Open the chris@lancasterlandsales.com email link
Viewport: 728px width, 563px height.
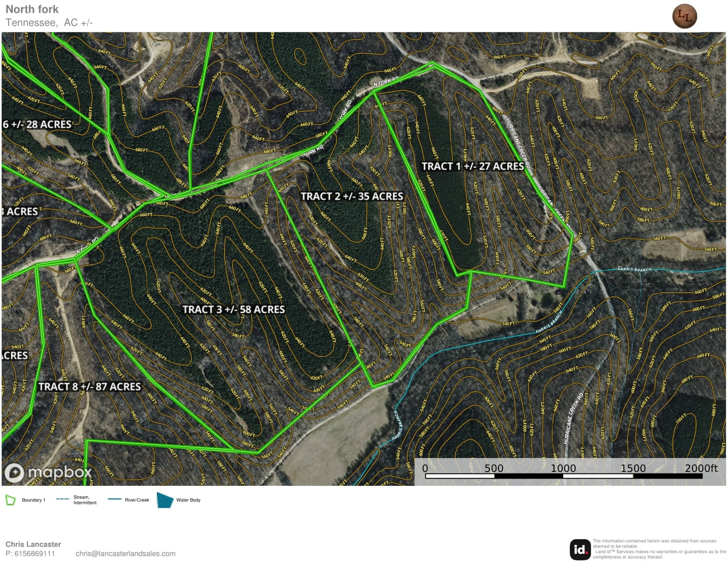(125, 553)
